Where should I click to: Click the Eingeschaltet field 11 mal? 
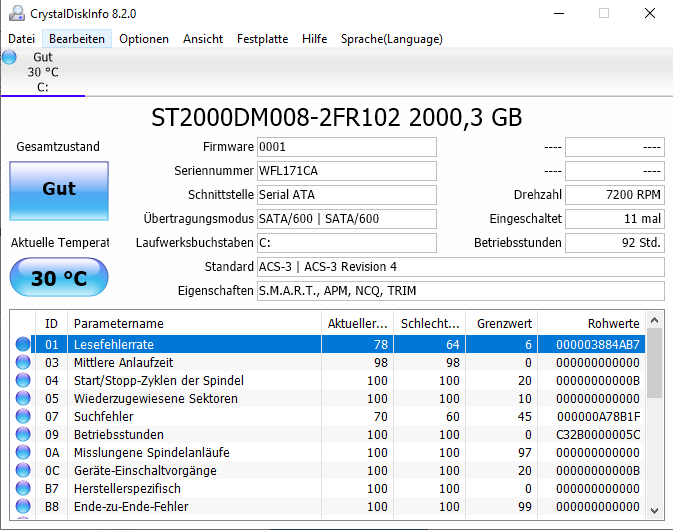point(615,219)
